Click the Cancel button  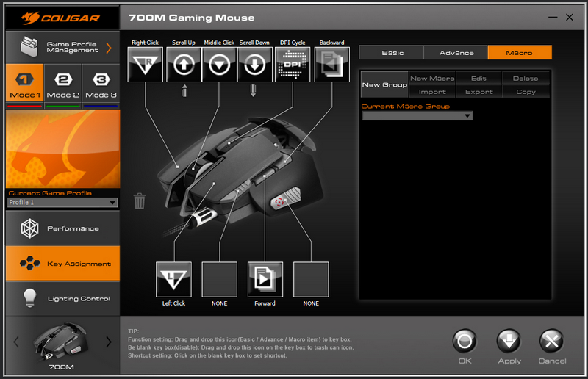(552, 341)
